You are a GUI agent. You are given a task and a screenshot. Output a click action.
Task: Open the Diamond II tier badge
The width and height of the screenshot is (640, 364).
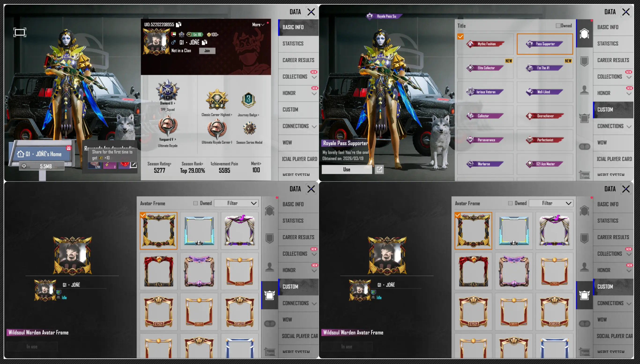pyautogui.click(x=168, y=91)
